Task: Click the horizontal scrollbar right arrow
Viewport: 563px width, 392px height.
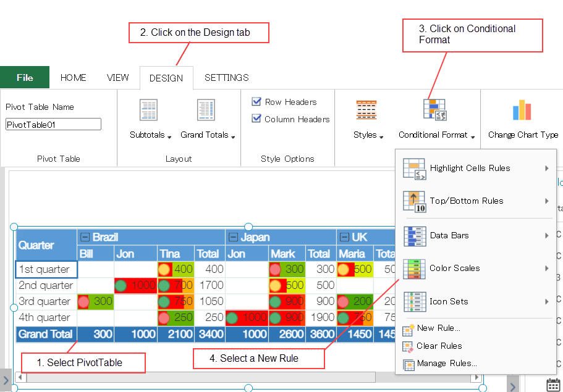Action: (476, 377)
